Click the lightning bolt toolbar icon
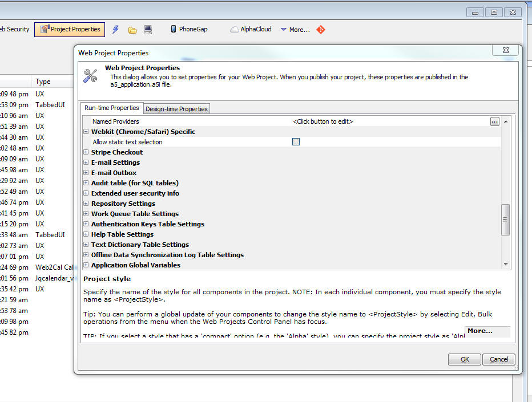 (116, 30)
